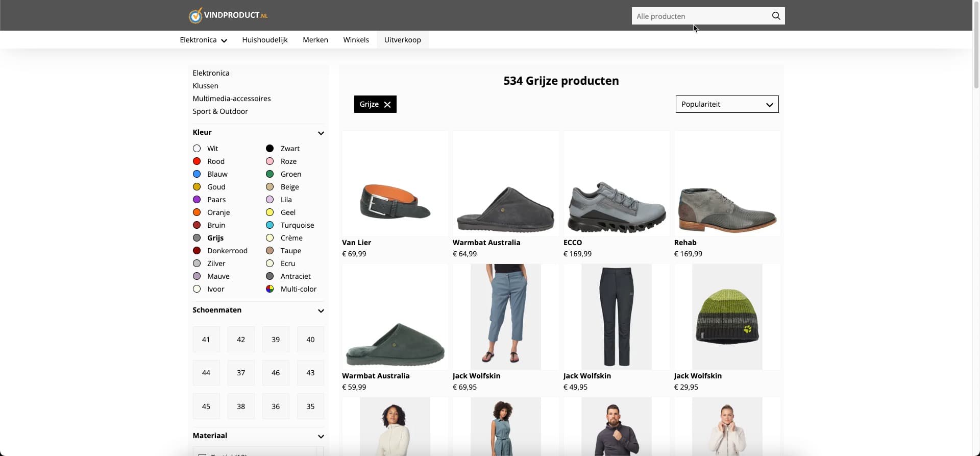Open the Populariteit sort dropdown
Screen dimensions: 980x456
click(x=727, y=104)
